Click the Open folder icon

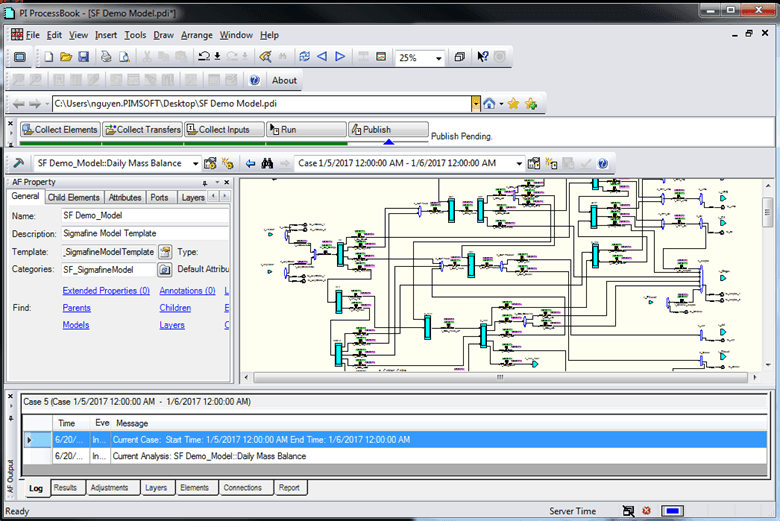pyautogui.click(x=65, y=57)
